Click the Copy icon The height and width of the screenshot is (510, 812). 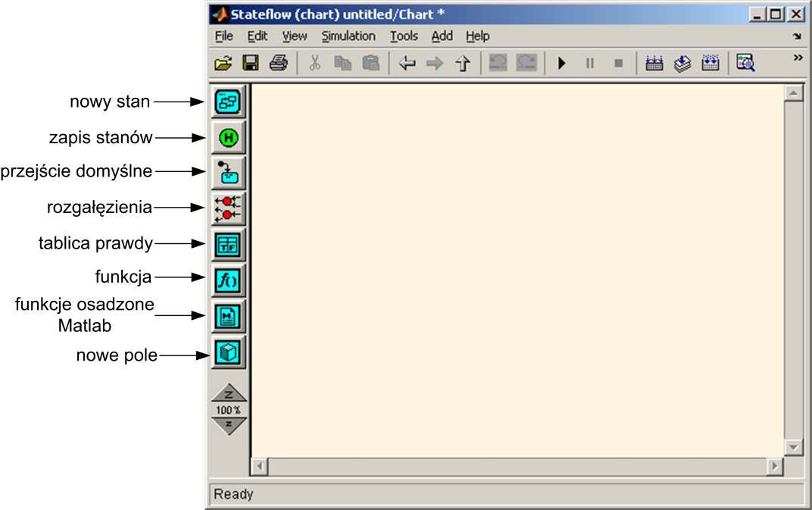(x=342, y=63)
